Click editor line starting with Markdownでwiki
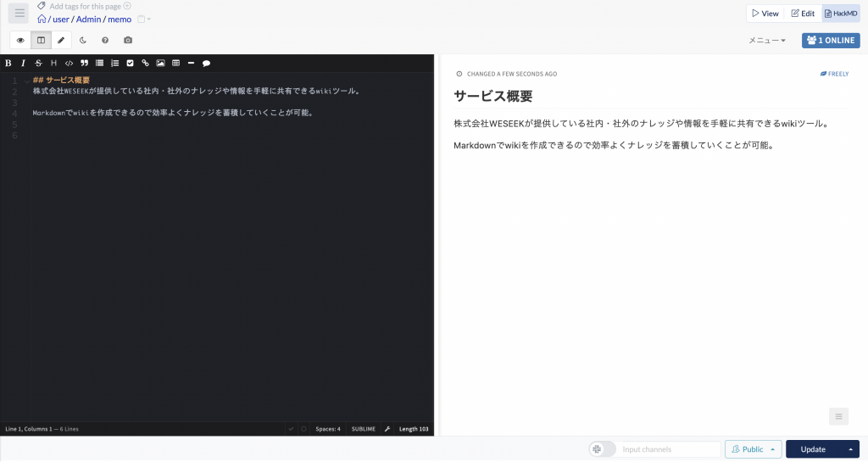 click(x=174, y=113)
